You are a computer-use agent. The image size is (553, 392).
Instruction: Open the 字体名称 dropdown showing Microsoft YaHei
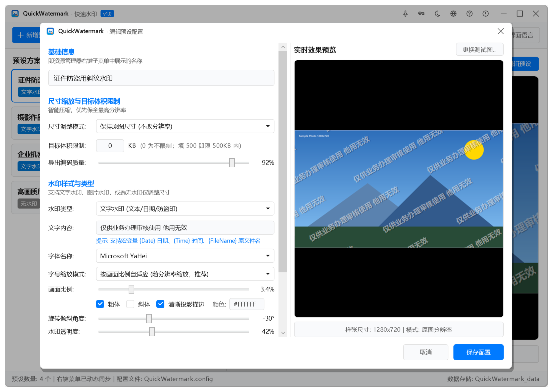(185, 256)
